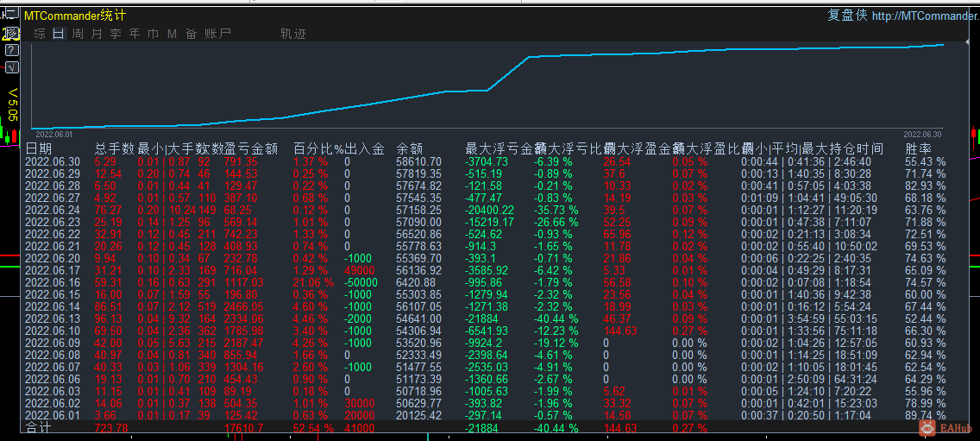The width and height of the screenshot is (980, 441).
Task: Switch to the 账户 account tab
Action: [x=218, y=34]
